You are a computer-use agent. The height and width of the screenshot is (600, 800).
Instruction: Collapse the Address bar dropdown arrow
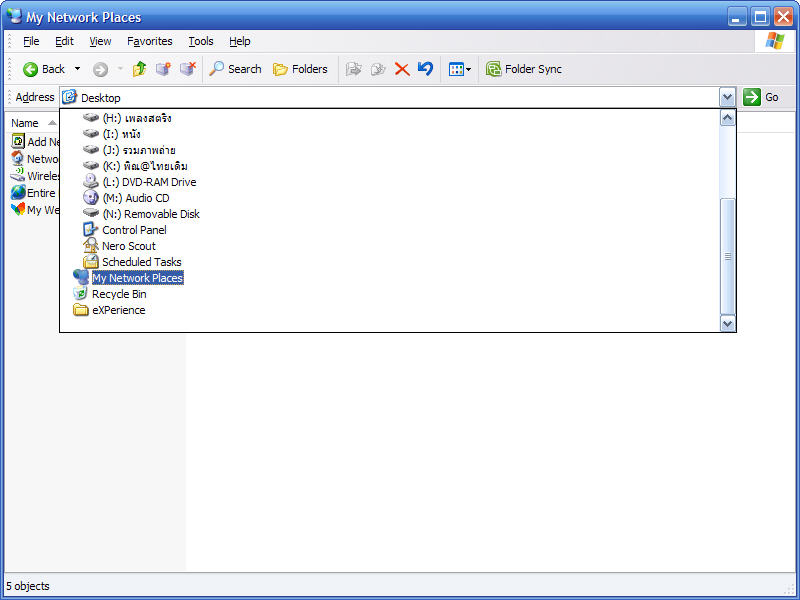727,97
